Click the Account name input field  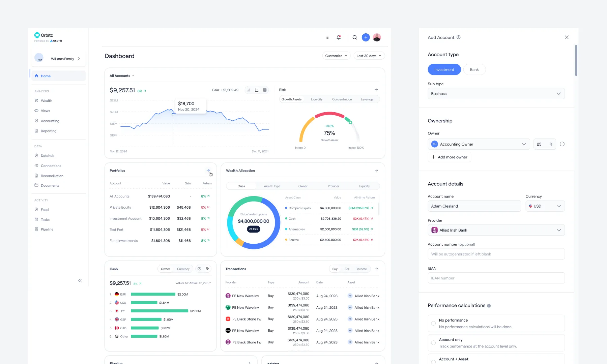point(474,206)
